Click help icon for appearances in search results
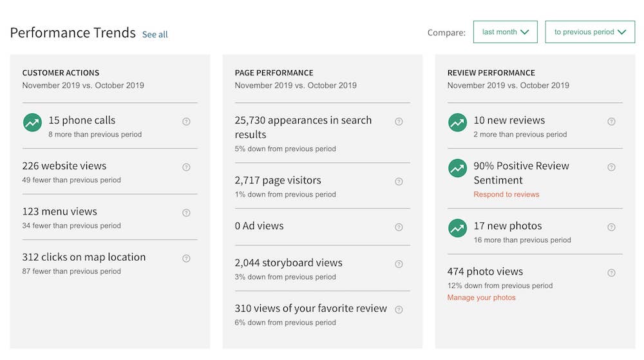 coord(399,122)
